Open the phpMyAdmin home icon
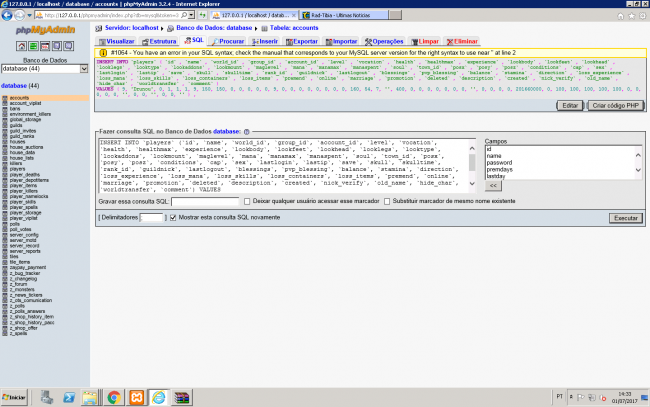This screenshot has width=650, height=407. [x=21, y=46]
